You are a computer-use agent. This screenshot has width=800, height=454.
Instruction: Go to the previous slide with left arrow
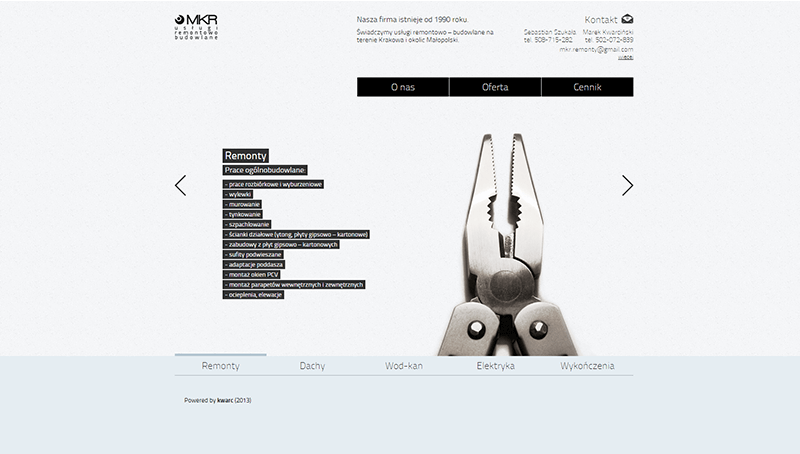coord(180,185)
